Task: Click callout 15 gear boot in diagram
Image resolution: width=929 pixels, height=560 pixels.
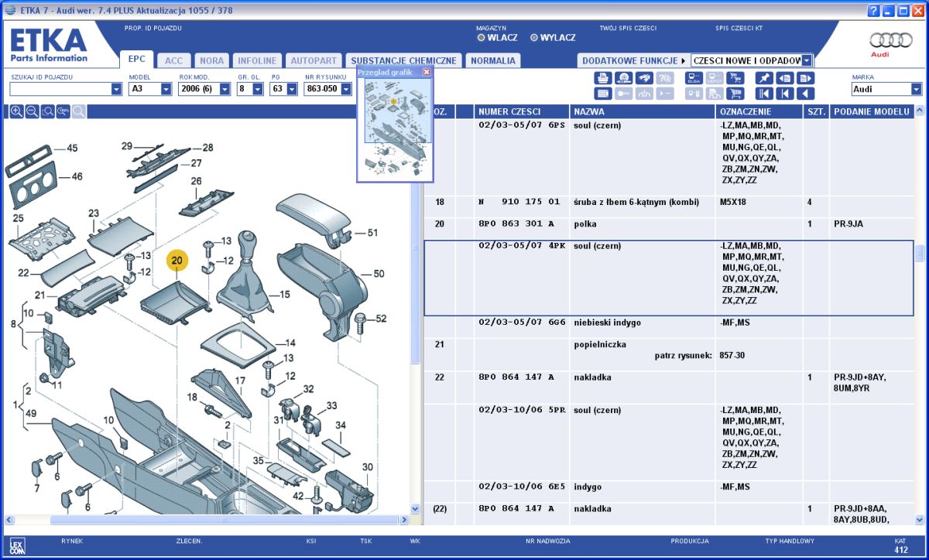Action: point(284,294)
